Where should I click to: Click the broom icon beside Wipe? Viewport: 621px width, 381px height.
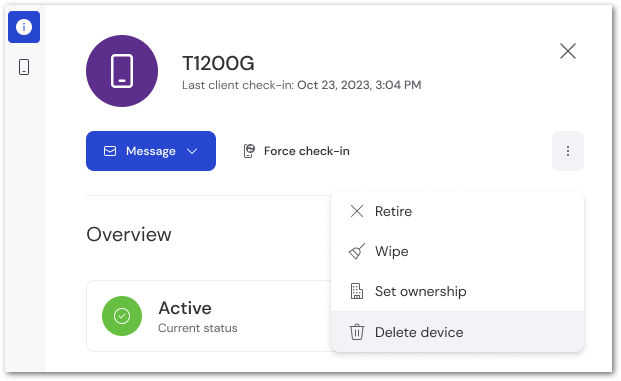[357, 251]
